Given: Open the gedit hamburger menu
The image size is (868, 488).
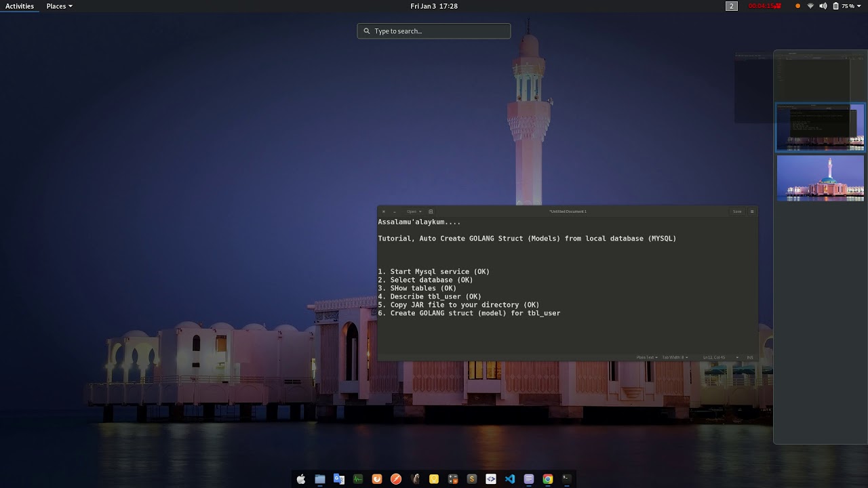Looking at the screenshot, I should pos(752,211).
